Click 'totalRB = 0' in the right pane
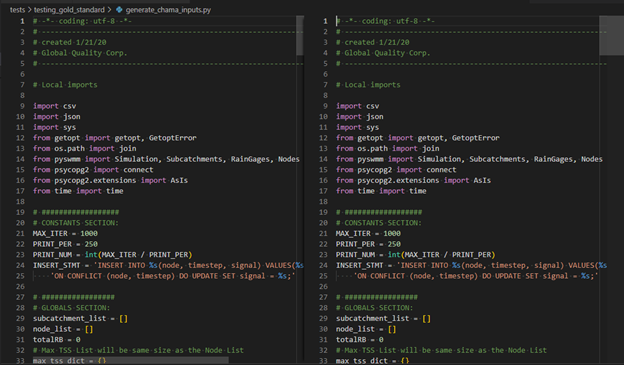This screenshot has width=624, height=365. point(360,340)
